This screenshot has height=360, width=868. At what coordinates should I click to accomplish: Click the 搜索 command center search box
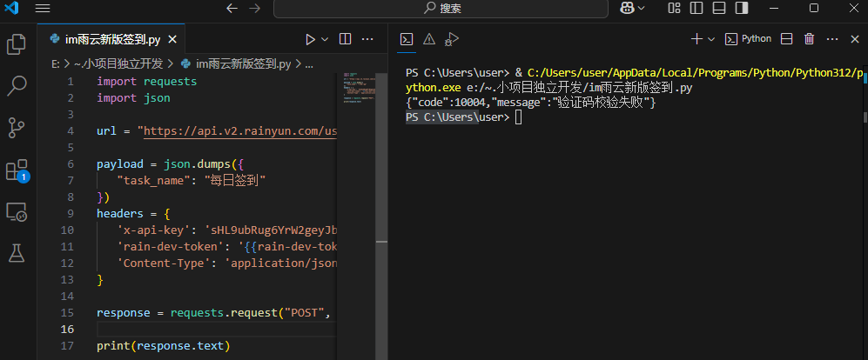coord(442,9)
